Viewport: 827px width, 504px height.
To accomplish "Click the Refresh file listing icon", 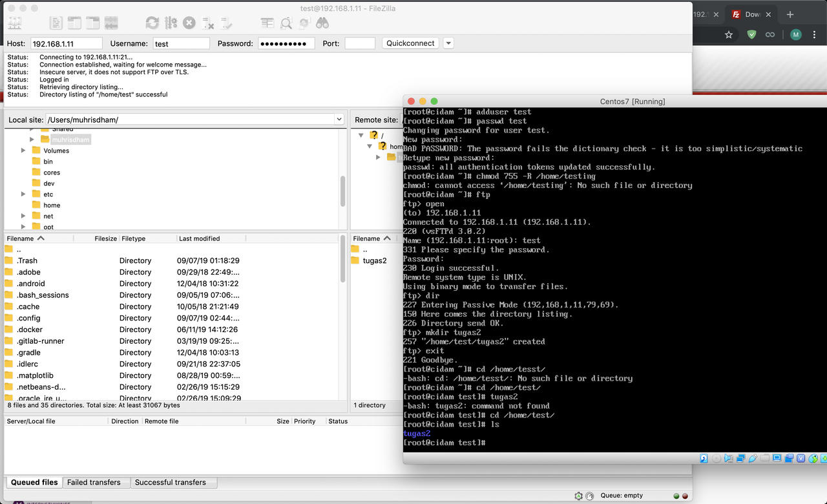I will tap(152, 23).
